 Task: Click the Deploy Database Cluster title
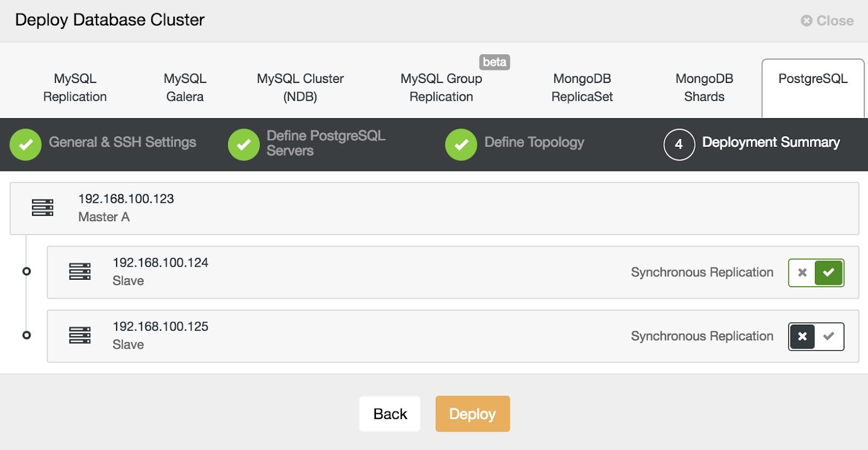coord(110,20)
